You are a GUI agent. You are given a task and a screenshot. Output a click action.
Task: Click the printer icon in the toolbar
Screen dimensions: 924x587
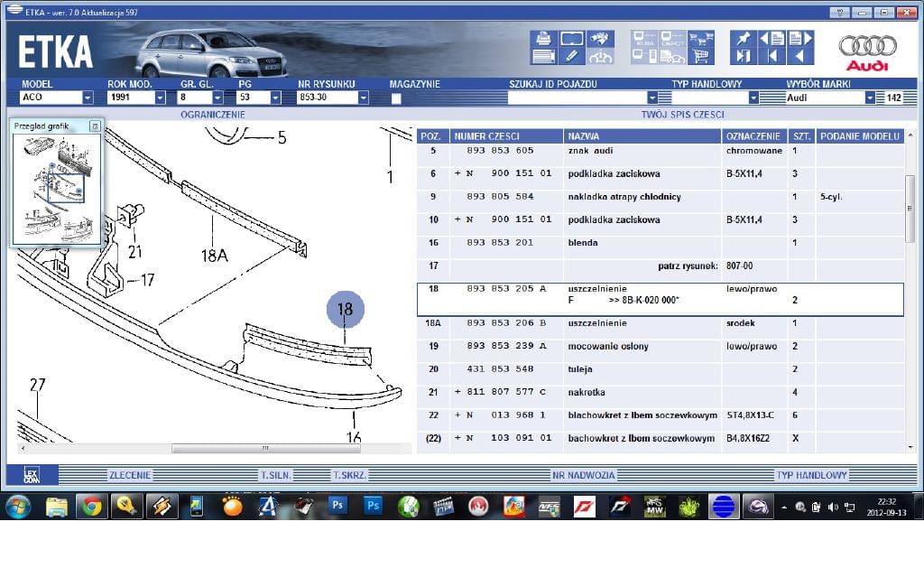coord(542,39)
